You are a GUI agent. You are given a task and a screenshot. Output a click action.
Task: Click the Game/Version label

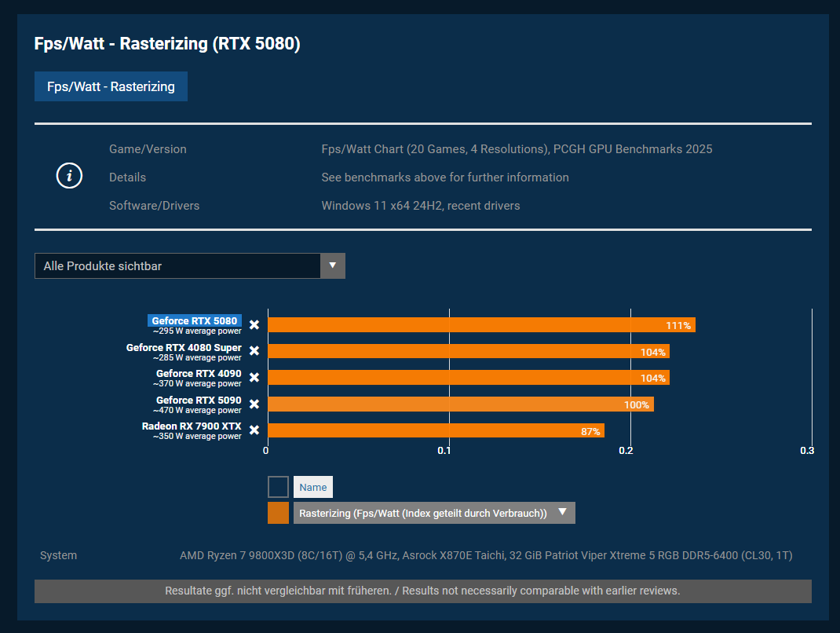[x=148, y=149]
